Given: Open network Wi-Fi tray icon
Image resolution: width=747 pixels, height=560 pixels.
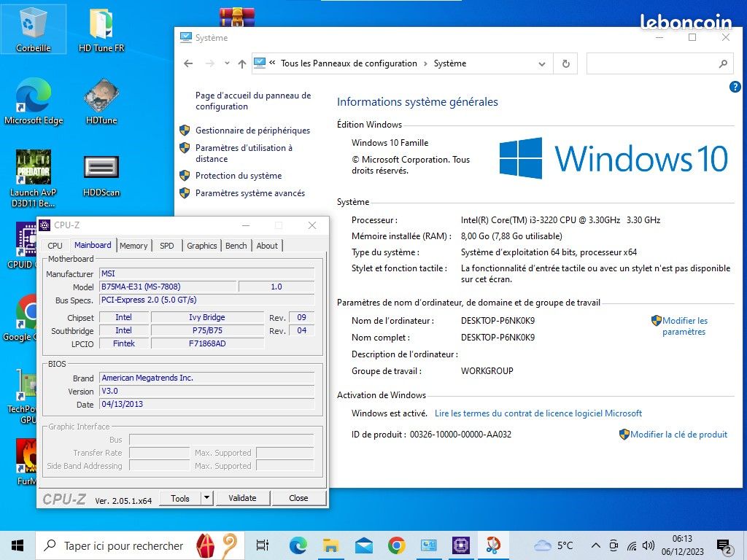Looking at the screenshot, I should (632, 545).
